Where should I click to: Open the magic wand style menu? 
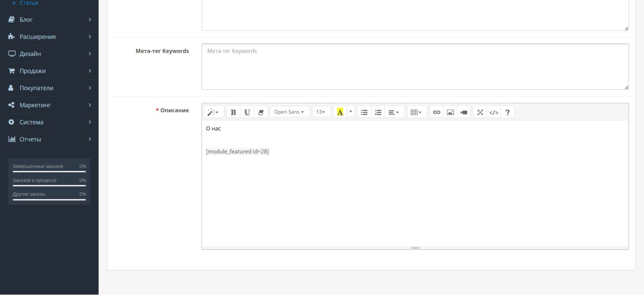[x=213, y=112]
